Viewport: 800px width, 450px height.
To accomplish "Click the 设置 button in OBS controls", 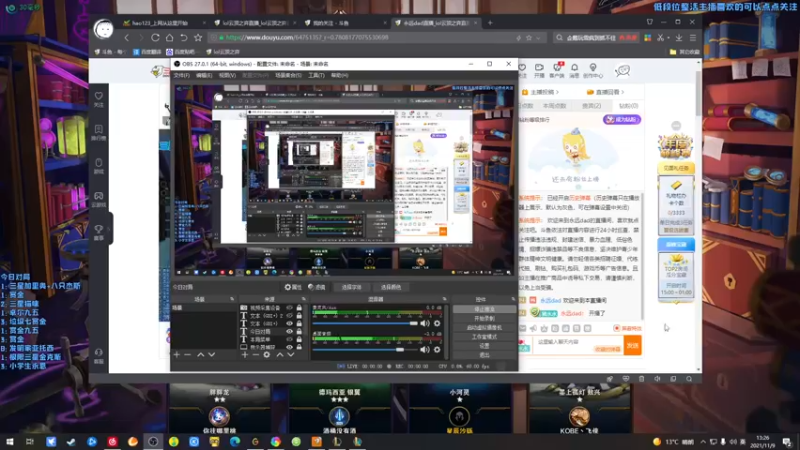I will click(x=484, y=346).
